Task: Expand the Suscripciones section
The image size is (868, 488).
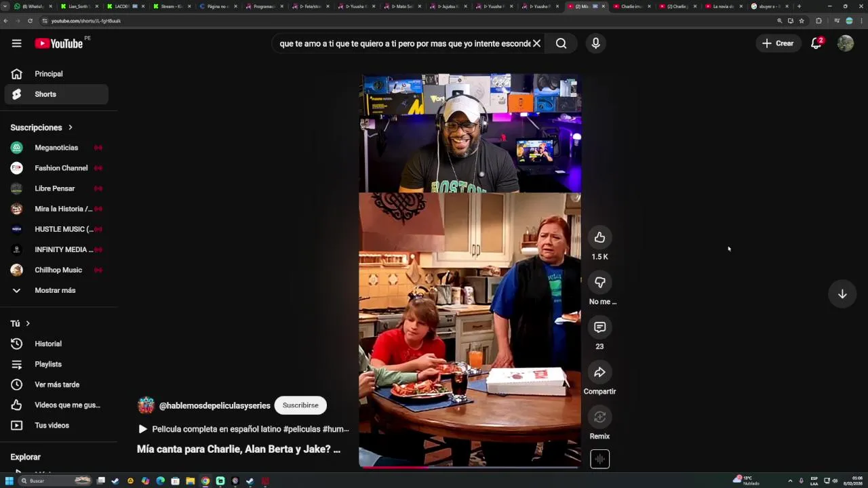Action: click(x=41, y=127)
